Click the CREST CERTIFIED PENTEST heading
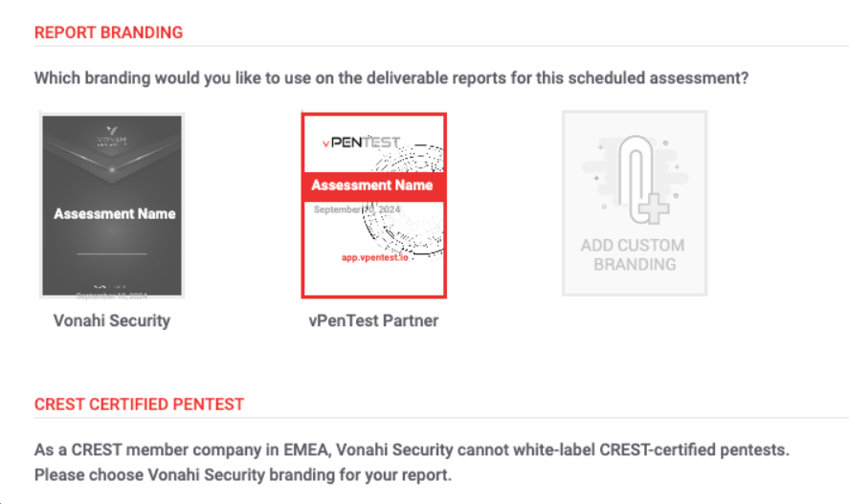Image resolution: width=849 pixels, height=504 pixels. tap(139, 405)
